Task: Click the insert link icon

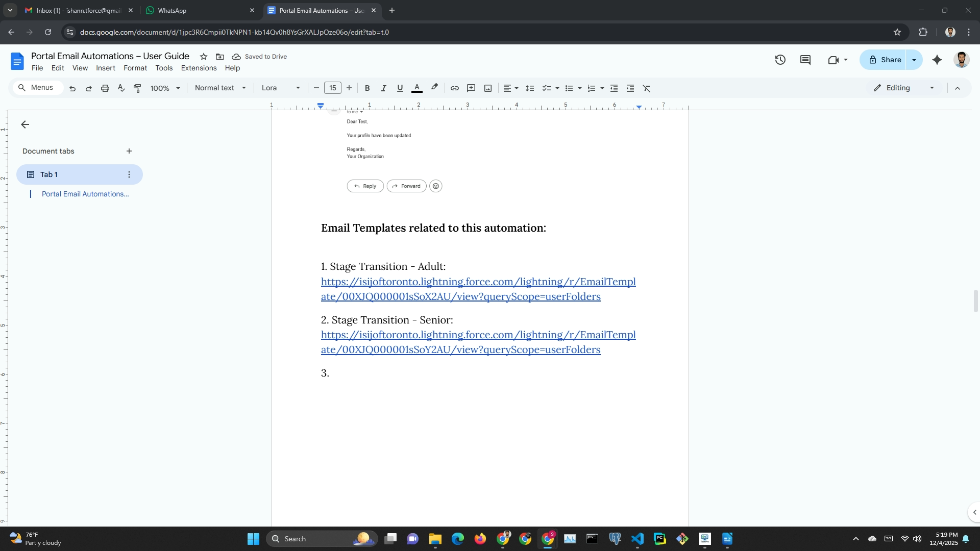Action: 454,88
